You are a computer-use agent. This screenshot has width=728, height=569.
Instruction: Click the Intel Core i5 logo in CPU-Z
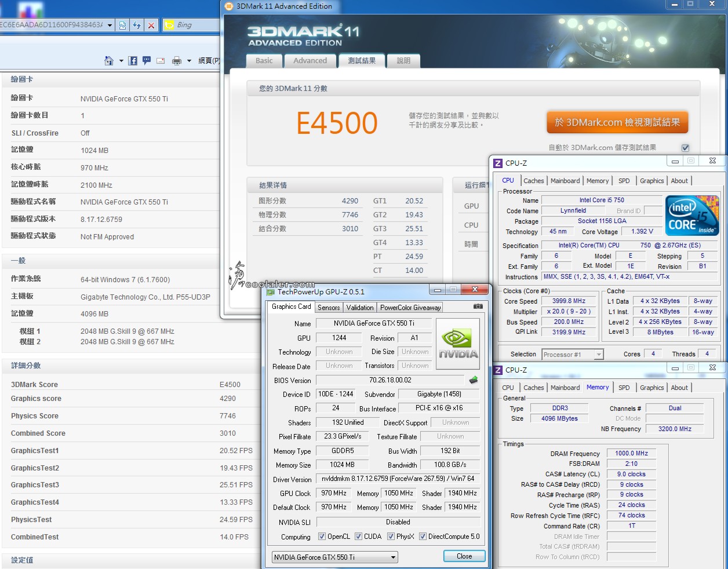tap(693, 215)
